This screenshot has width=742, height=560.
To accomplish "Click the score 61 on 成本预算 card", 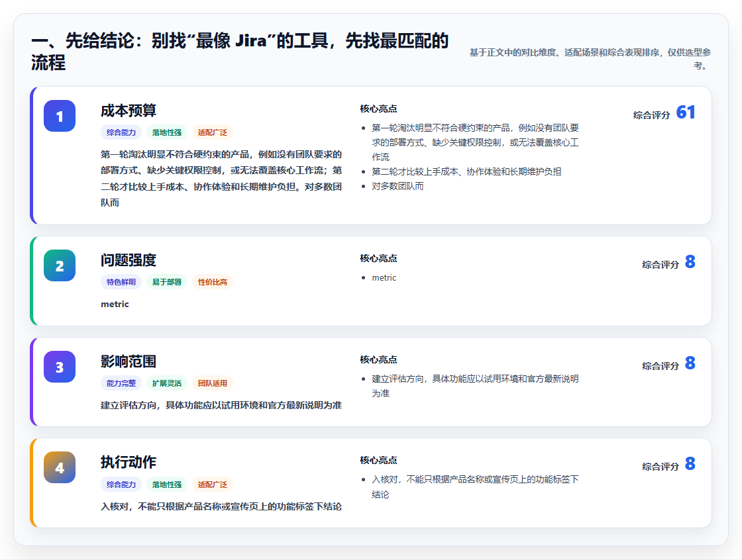I will tap(686, 113).
